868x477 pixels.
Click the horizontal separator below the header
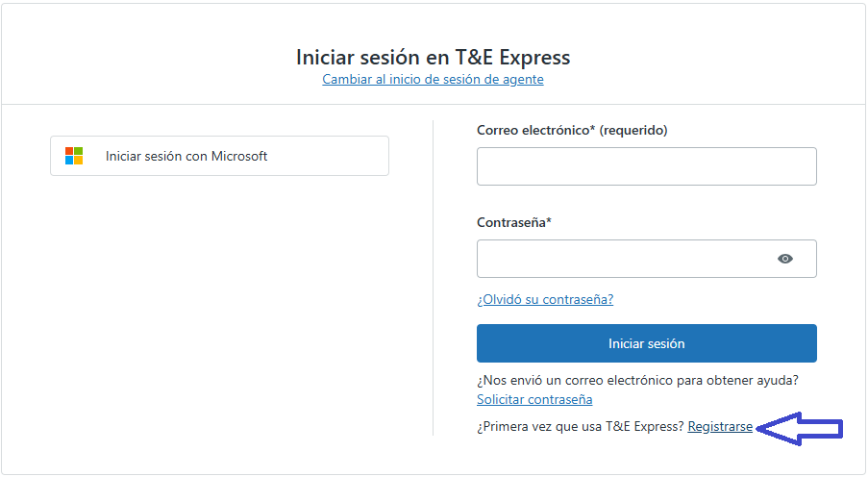click(x=434, y=104)
